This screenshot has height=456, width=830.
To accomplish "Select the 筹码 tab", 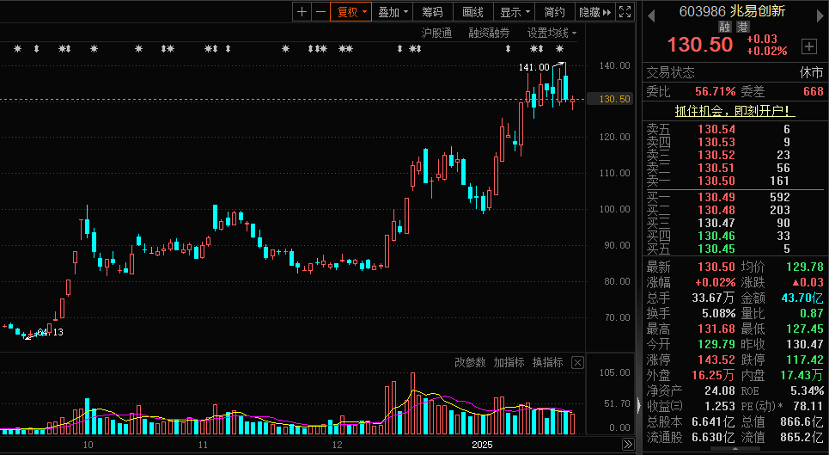I will pos(432,12).
